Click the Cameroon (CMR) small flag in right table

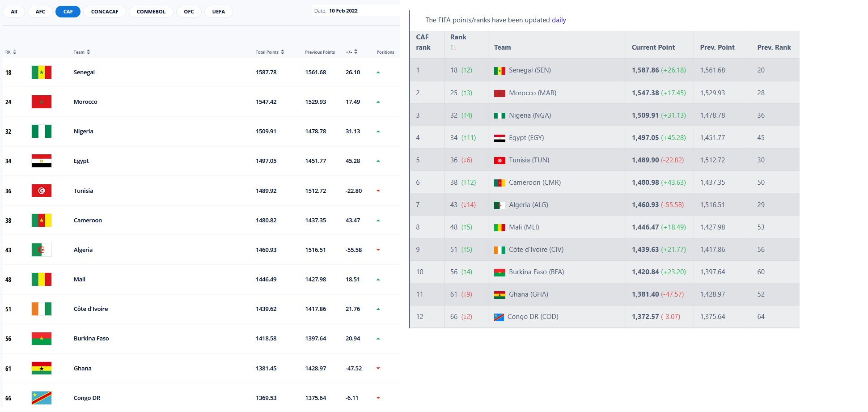pos(500,183)
